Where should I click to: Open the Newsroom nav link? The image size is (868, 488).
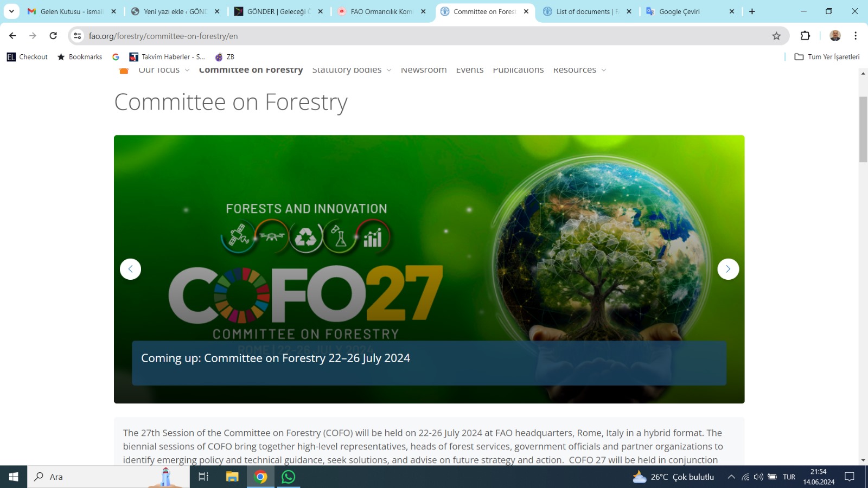(424, 70)
